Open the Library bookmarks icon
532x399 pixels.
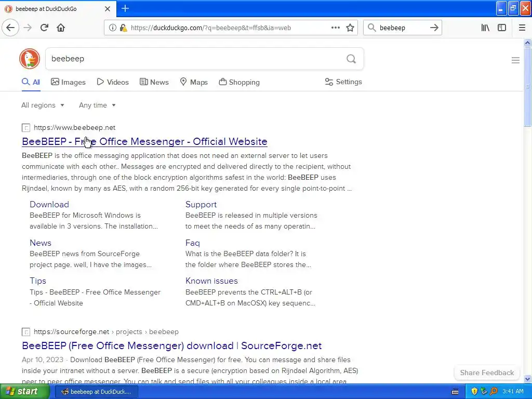pos(485,28)
